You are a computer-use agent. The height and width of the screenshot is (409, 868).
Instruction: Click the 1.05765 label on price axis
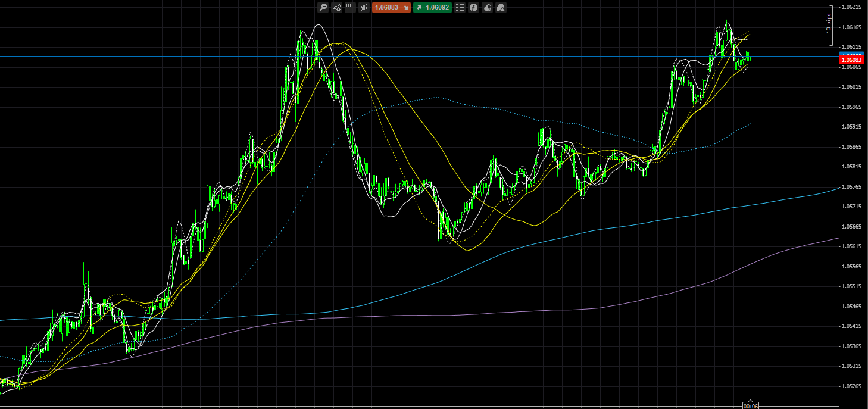[x=853, y=187]
